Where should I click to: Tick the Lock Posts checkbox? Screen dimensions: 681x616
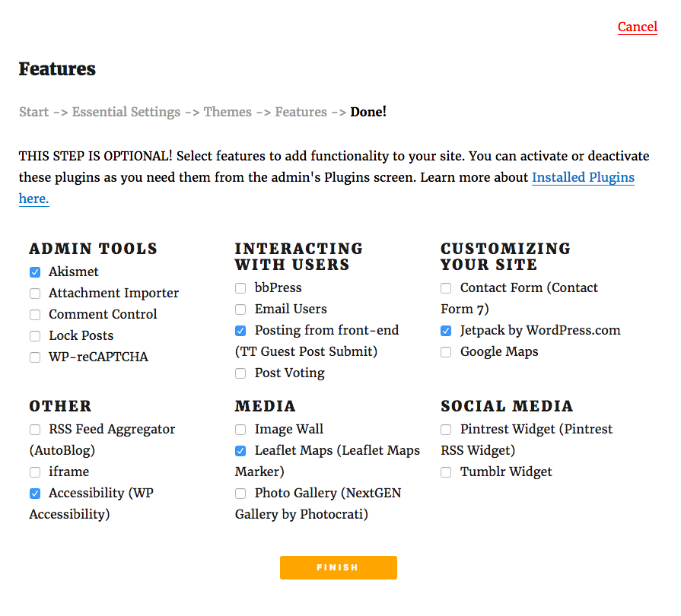click(x=35, y=336)
